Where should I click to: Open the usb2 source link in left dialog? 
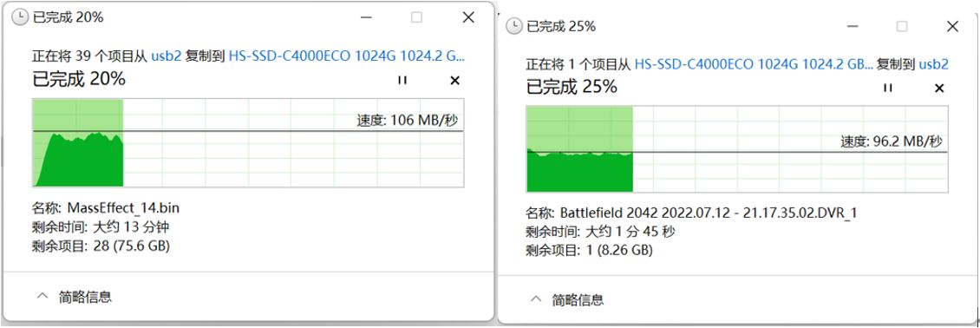coord(167,56)
